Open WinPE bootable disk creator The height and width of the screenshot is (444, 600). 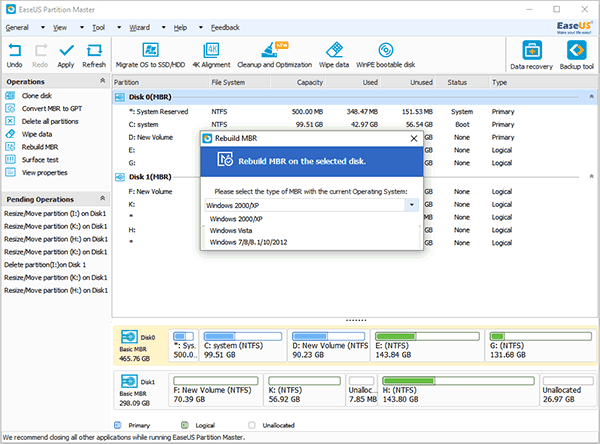(386, 50)
